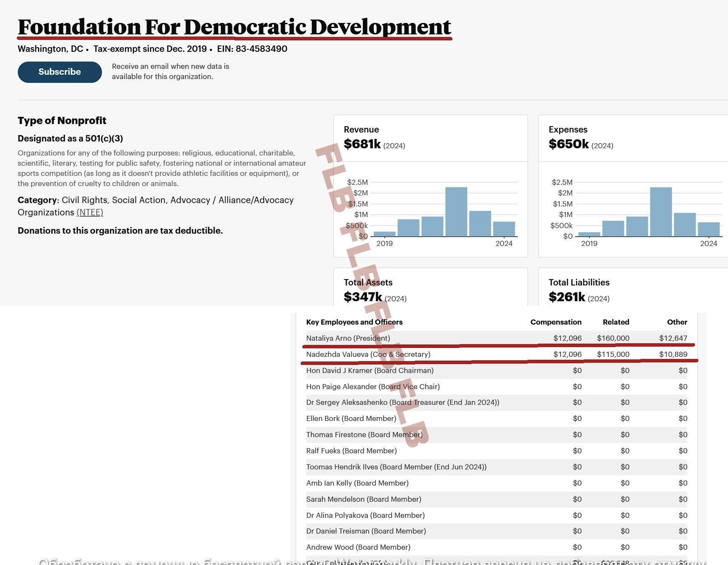728x565 pixels.
Task: Click the Expenses $650k amount
Action: point(568,144)
